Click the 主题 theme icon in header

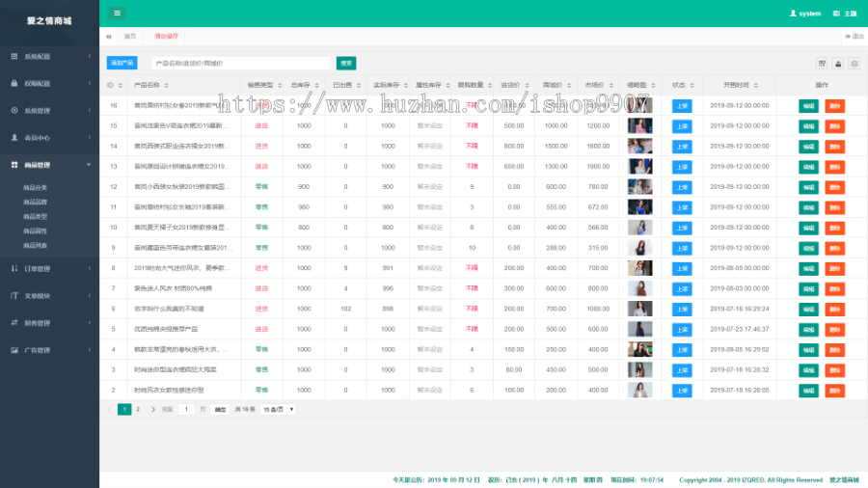838,14
